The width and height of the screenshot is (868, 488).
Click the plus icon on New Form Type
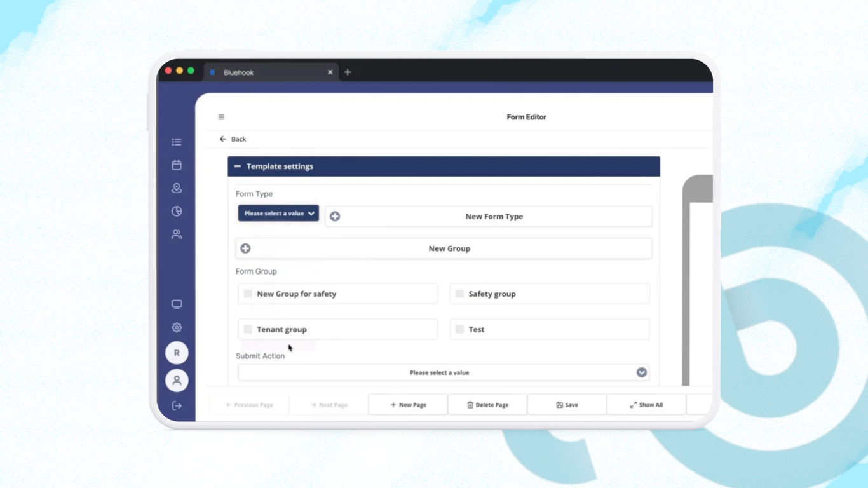[x=335, y=217]
